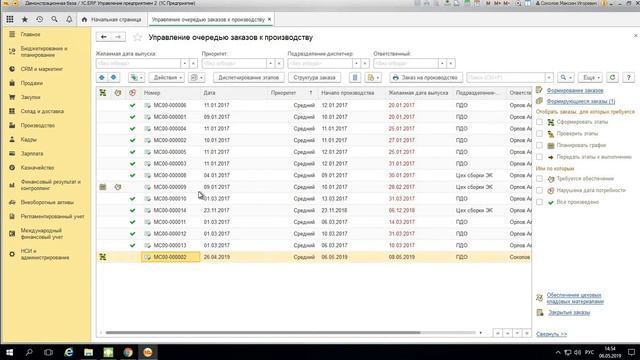Select order row MC00-000009
This screenshot has width=640, height=360.
click(314, 187)
